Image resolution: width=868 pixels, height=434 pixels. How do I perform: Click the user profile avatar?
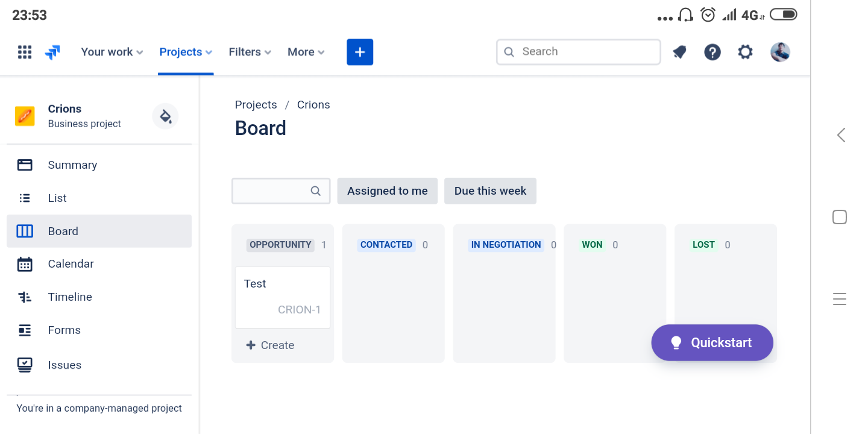click(x=780, y=52)
